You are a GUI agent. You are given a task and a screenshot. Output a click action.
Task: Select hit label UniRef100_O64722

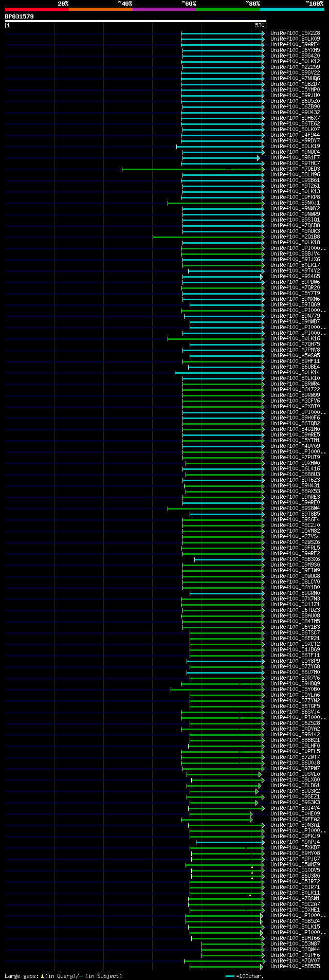(295, 389)
